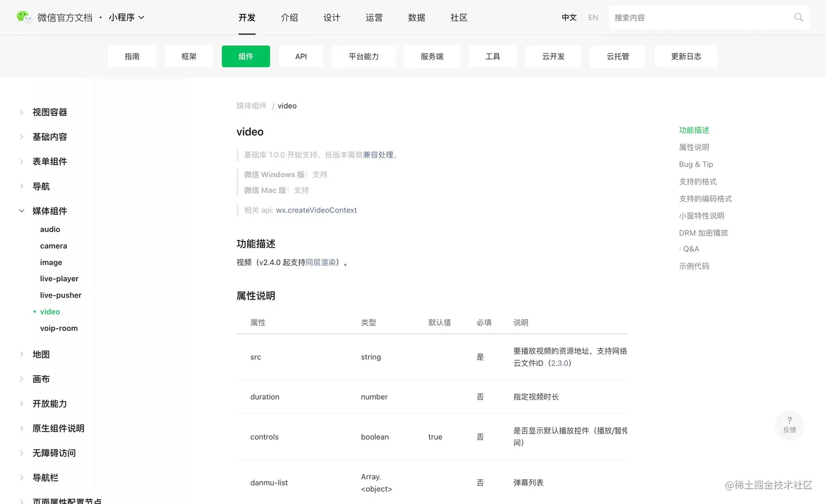Image resolution: width=826 pixels, height=504 pixels.
Task: Click the controls attribute cell
Action: 264,437
